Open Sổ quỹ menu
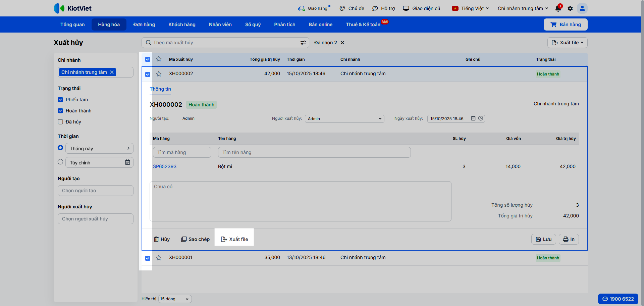Image resolution: width=644 pixels, height=306 pixels. pos(253,24)
